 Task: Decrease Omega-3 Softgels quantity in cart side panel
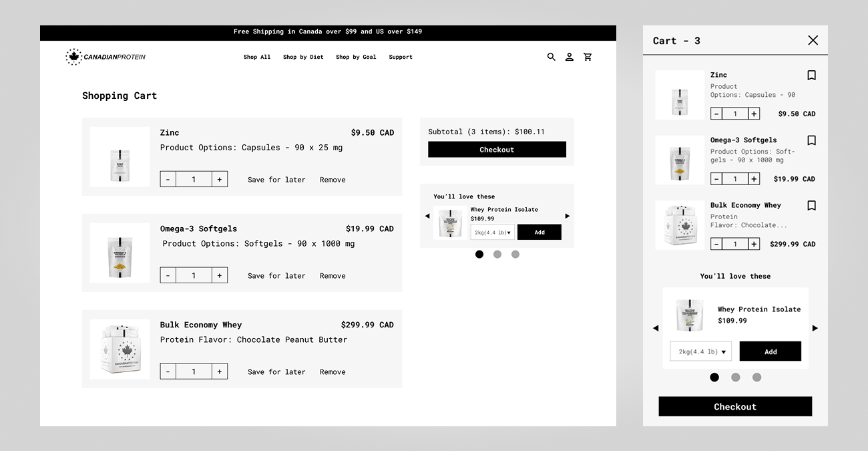(716, 178)
